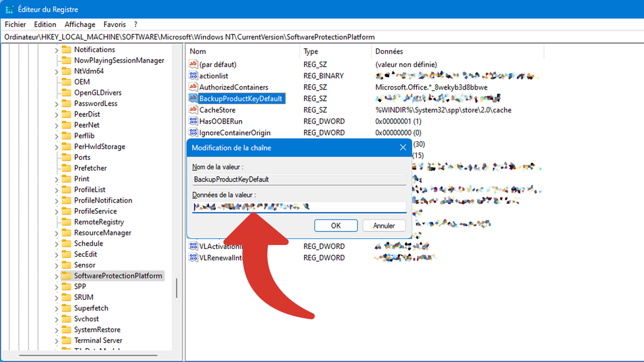
Task: Click the 0x00000001 (1) value data
Action: pos(398,121)
